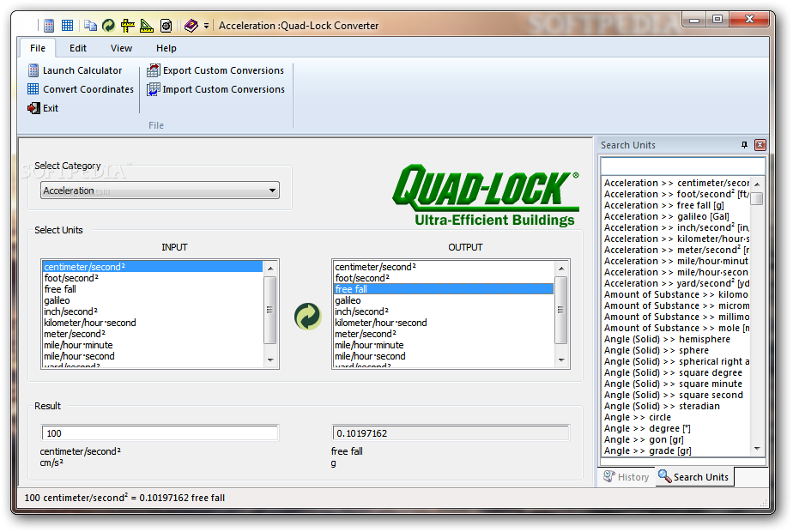Click the Quad-Lock logo
The height and width of the screenshot is (532, 793).
point(486,195)
